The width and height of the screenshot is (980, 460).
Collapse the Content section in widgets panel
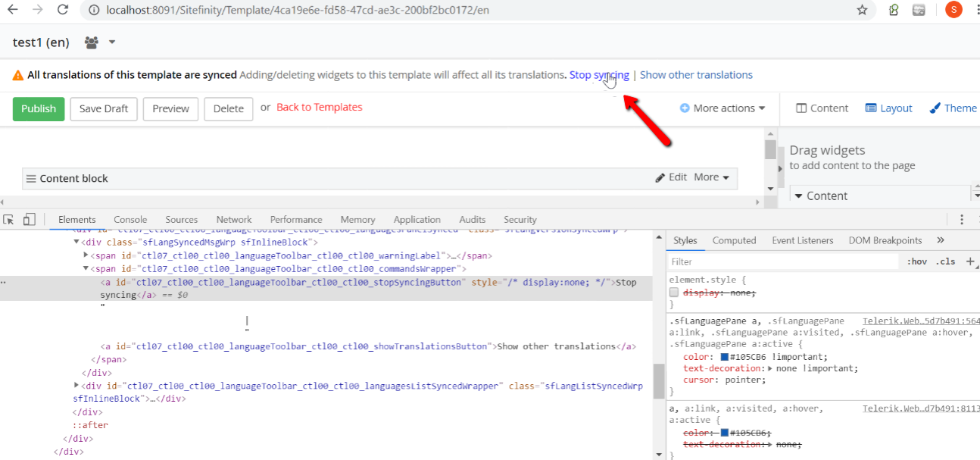click(x=799, y=196)
